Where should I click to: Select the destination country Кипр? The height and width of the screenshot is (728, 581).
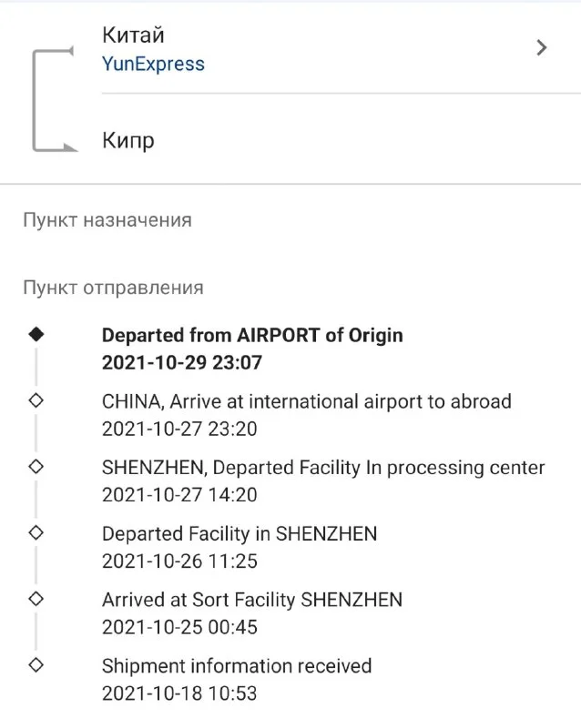click(x=128, y=141)
